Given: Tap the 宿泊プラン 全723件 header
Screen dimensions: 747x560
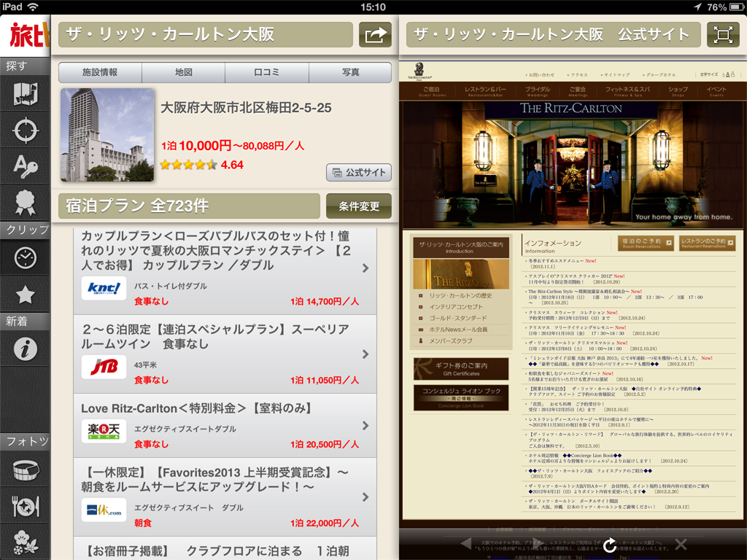Looking at the screenshot, I should pyautogui.click(x=189, y=206).
